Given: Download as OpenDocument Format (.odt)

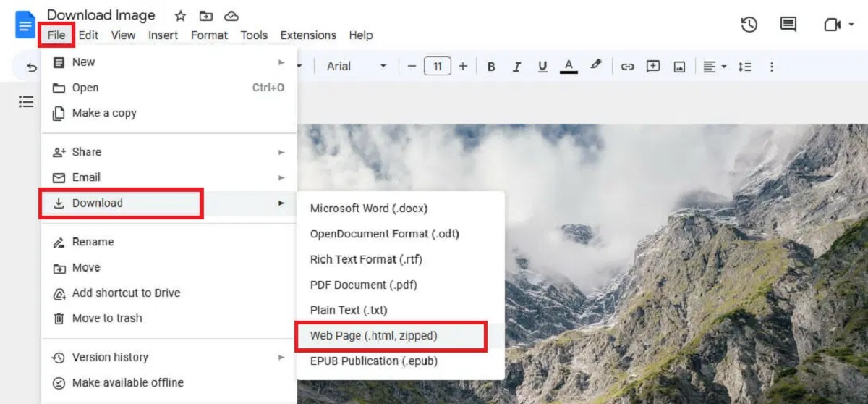Looking at the screenshot, I should 400,234.
